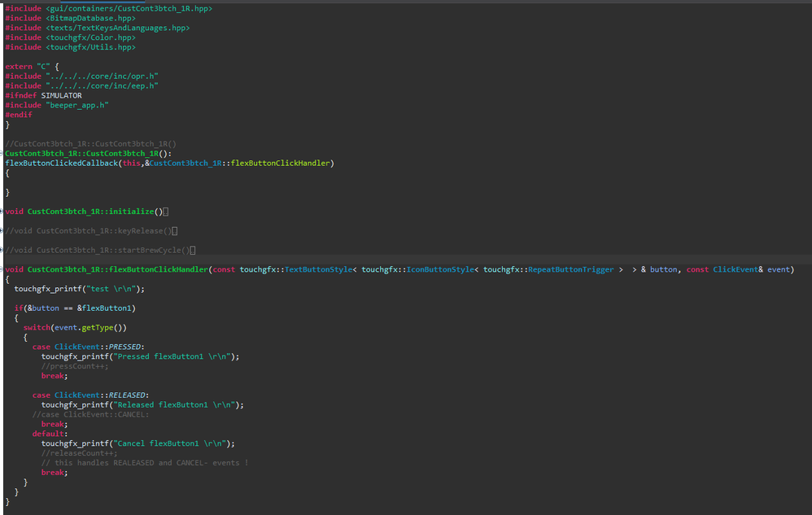Click the break; after //pressCount++
Screen dimensions: 812x515
55,376
